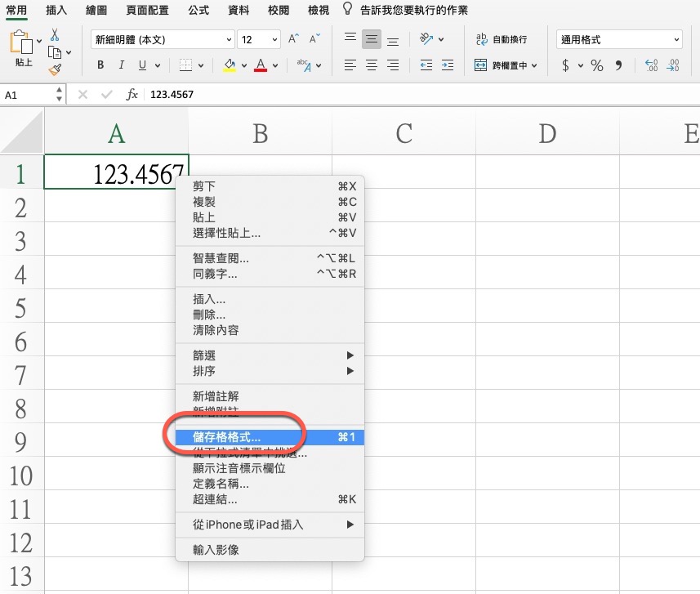Toggle Underline formatting
Screen dimensions: 700x594
pyautogui.click(x=142, y=65)
